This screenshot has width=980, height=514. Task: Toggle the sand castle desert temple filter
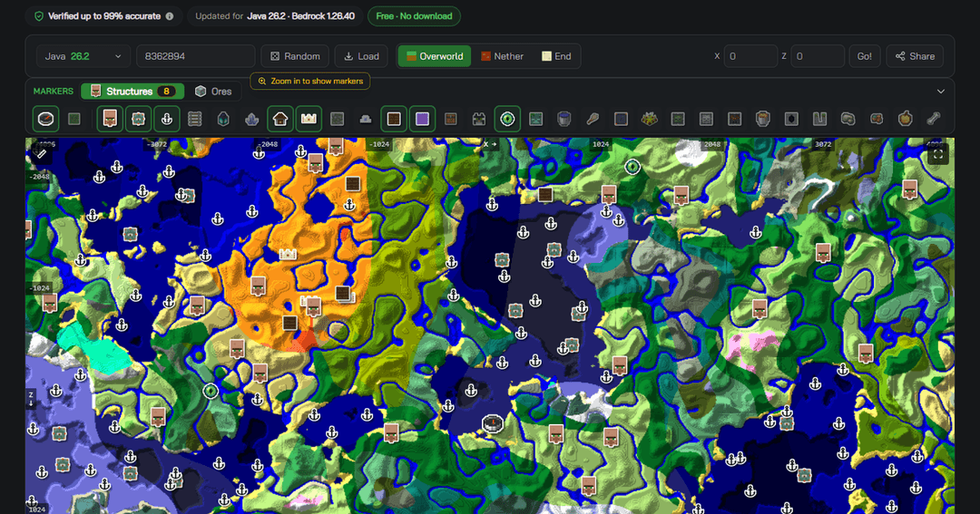click(309, 119)
